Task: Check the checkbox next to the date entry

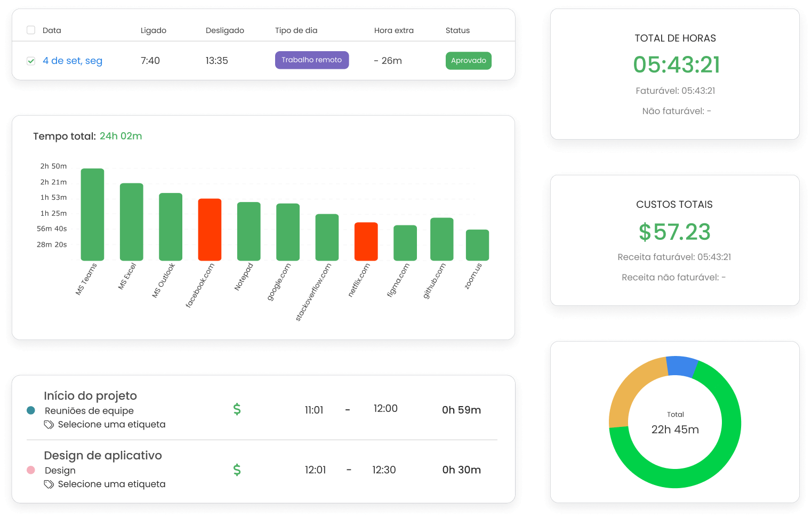Action: click(31, 60)
